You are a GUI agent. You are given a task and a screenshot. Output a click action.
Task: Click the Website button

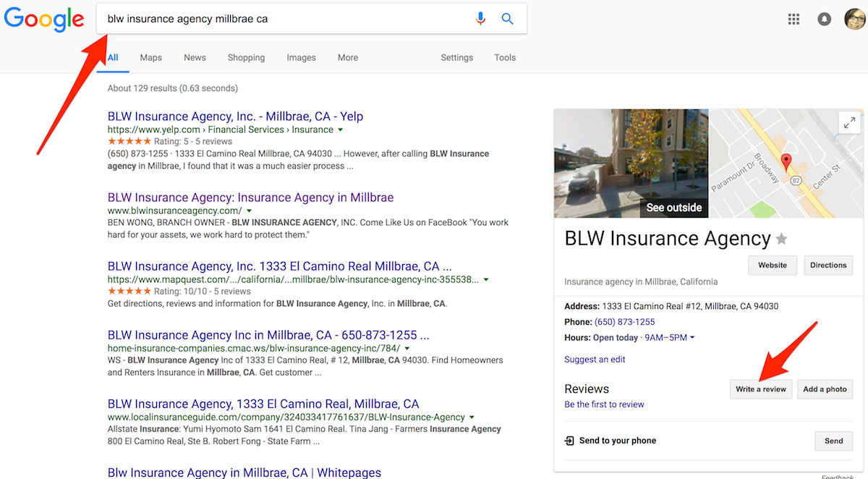click(773, 266)
